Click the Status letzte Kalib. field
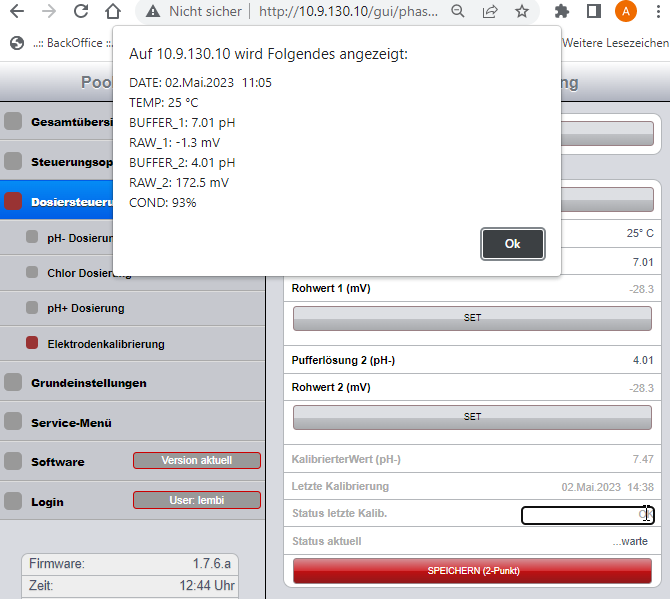The width and height of the screenshot is (670, 599). [x=588, y=514]
